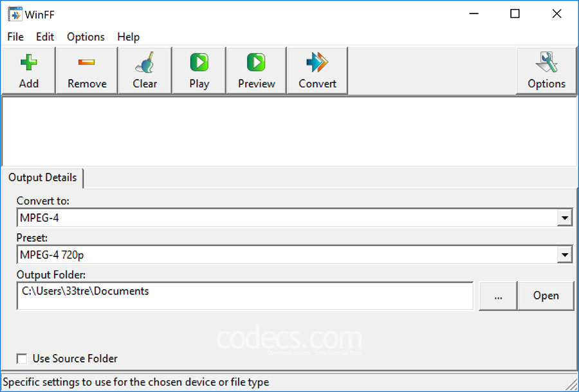Enable the Use Source Folder checkbox
Screen dimensions: 579x392
pos(22,359)
